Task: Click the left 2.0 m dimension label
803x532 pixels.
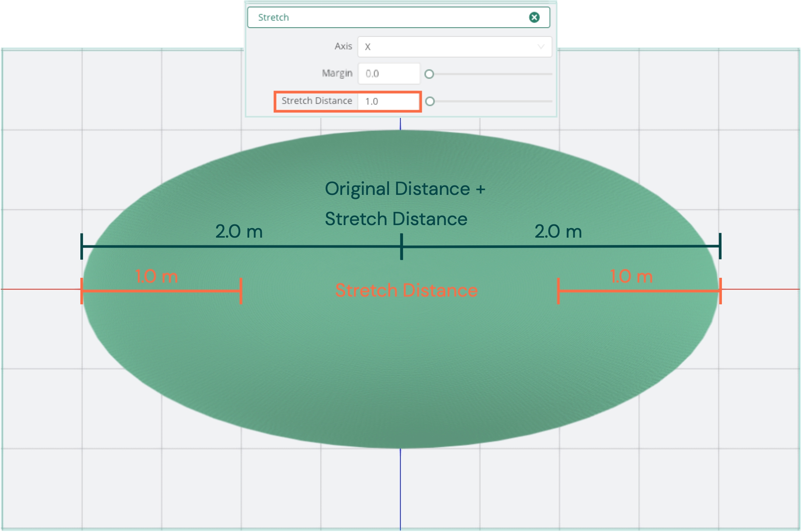Action: [x=239, y=232]
